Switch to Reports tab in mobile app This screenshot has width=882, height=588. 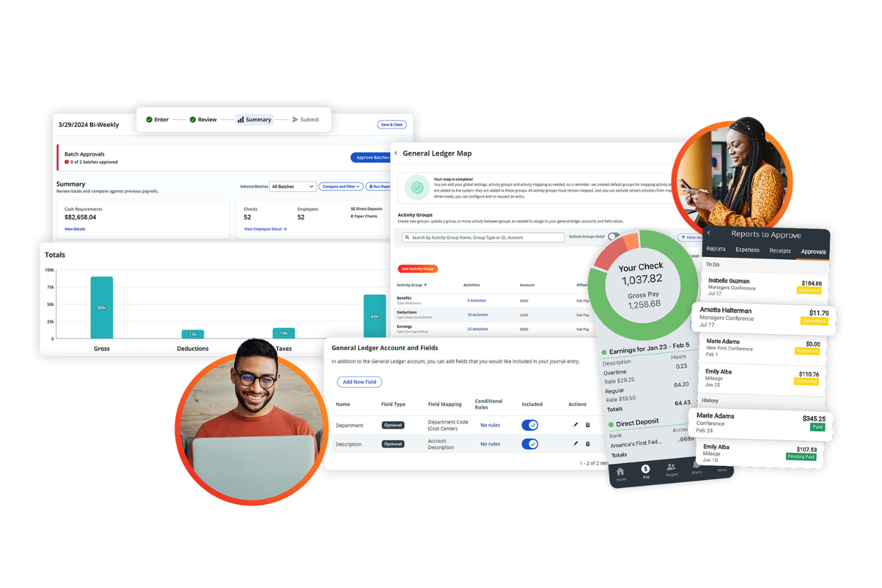716,249
